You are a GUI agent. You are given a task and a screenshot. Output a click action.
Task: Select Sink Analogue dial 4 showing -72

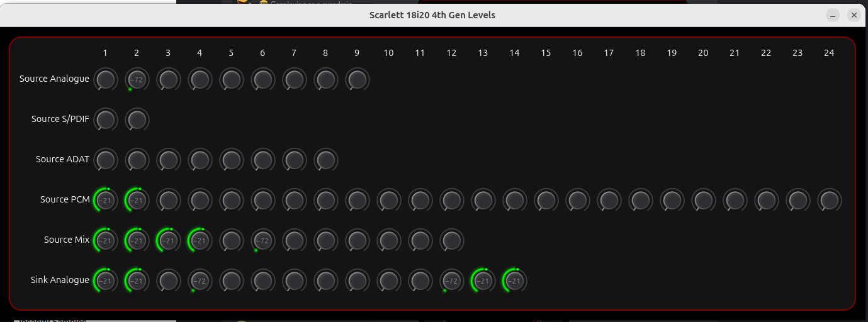pos(200,280)
